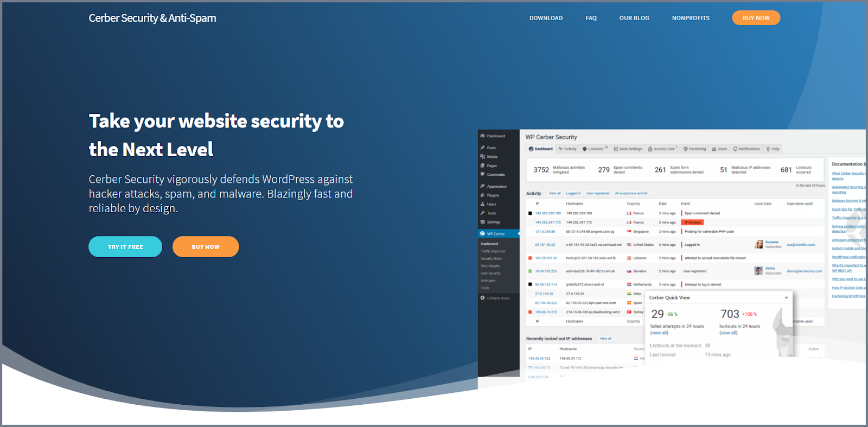This screenshot has width=868, height=427.
Task: Open IP address 185.58.201.32
Action: (546, 258)
